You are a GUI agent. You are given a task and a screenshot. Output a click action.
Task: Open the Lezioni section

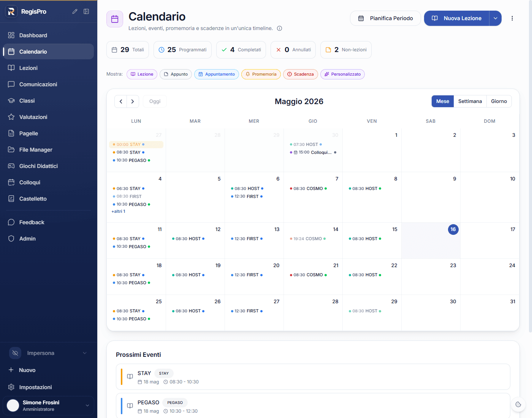click(48, 68)
